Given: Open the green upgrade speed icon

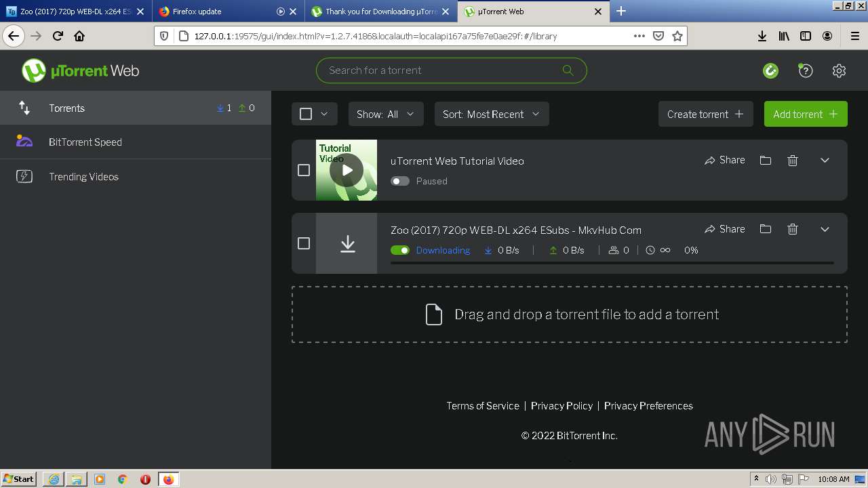Looking at the screenshot, I should click(x=770, y=70).
